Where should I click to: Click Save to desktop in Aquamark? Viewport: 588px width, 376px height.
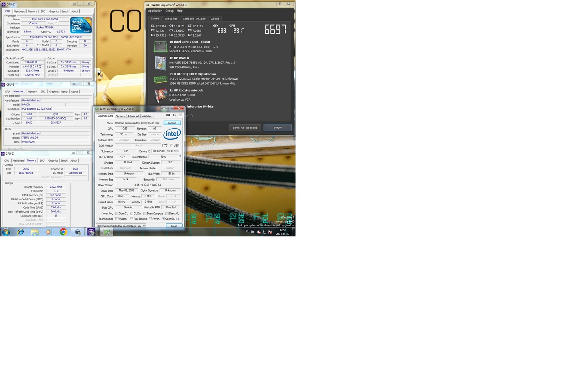tap(245, 128)
